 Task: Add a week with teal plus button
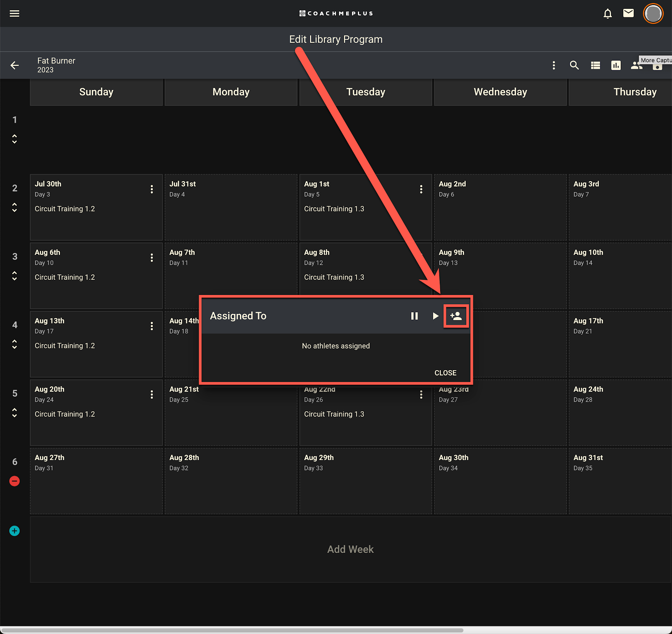coord(14,531)
